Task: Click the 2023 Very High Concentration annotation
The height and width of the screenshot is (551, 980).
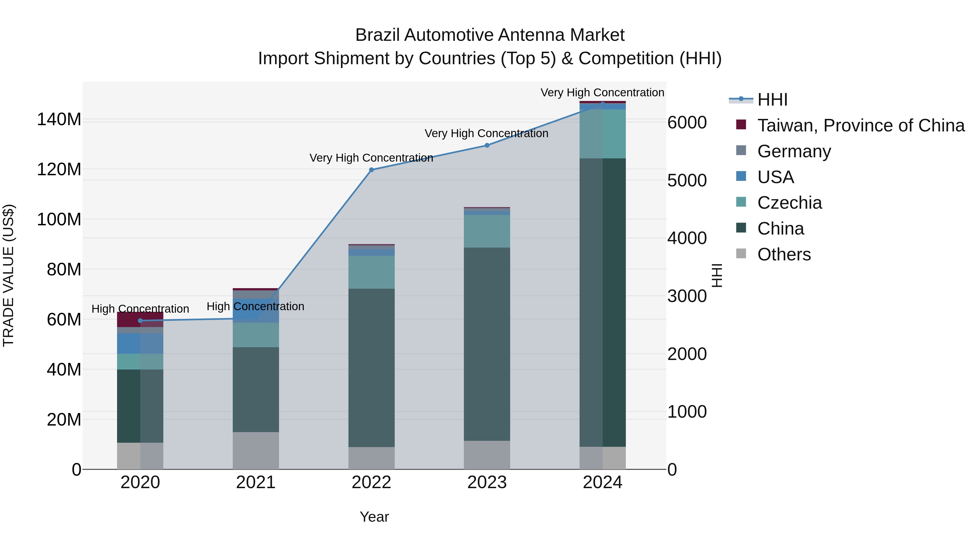Action: (x=486, y=134)
